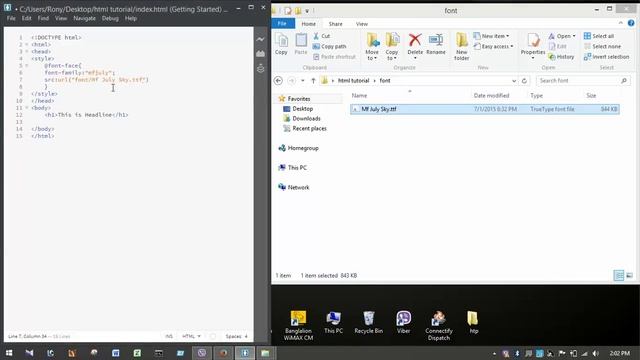Switch to the Home ribbon tab

tap(309, 24)
